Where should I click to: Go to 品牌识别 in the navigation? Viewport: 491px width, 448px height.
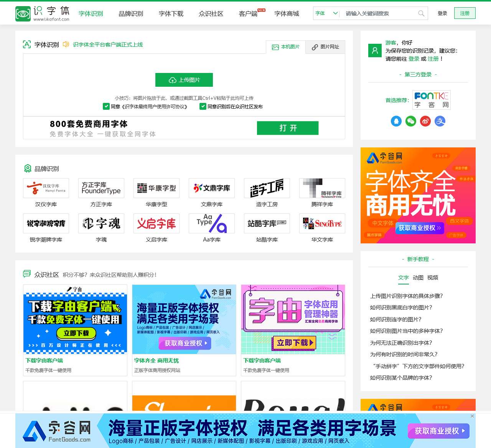131,13
